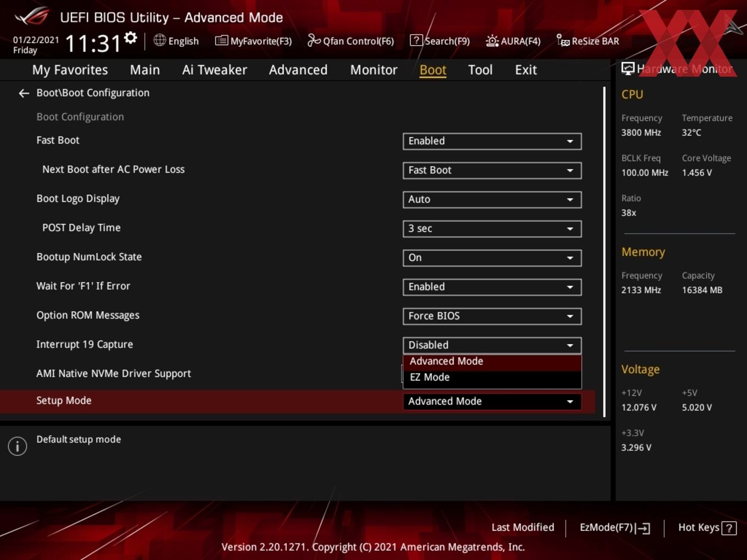Select the Setup Mode row

(x=297, y=401)
